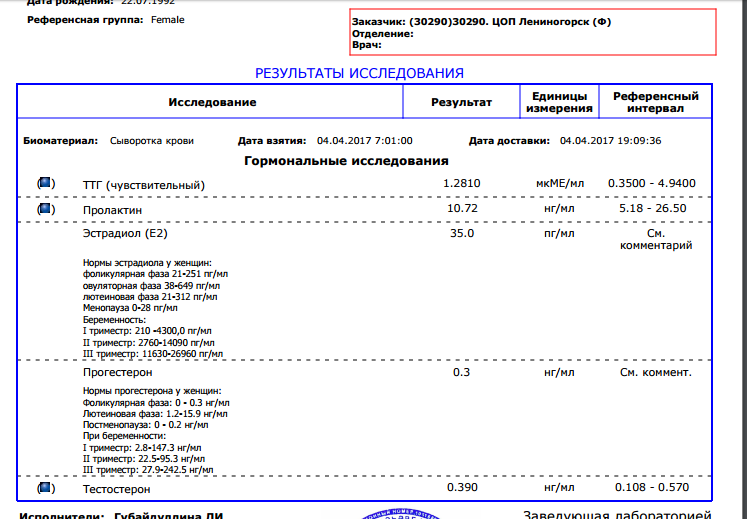Click the РЕЗУЛЬТАТЫ ИССЛЕДОВАНИЯ title
Screen dimensions: 747x519
(x=359, y=73)
